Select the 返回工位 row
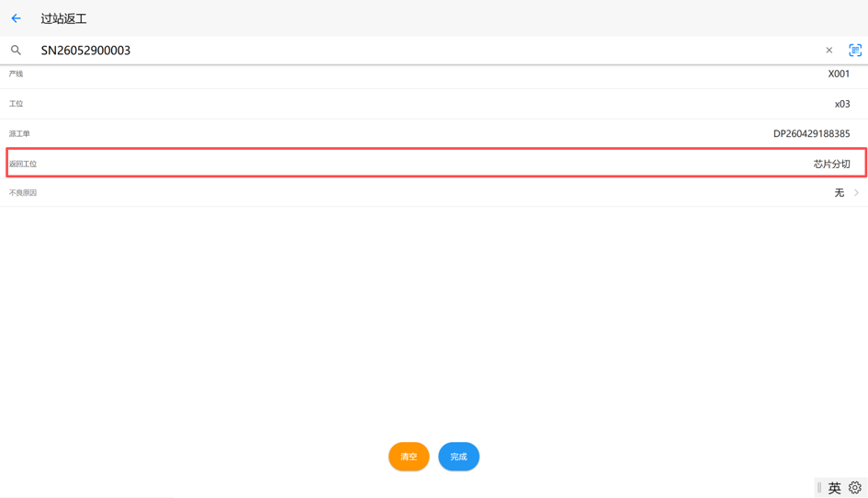The height and width of the screenshot is (498, 868). point(436,163)
